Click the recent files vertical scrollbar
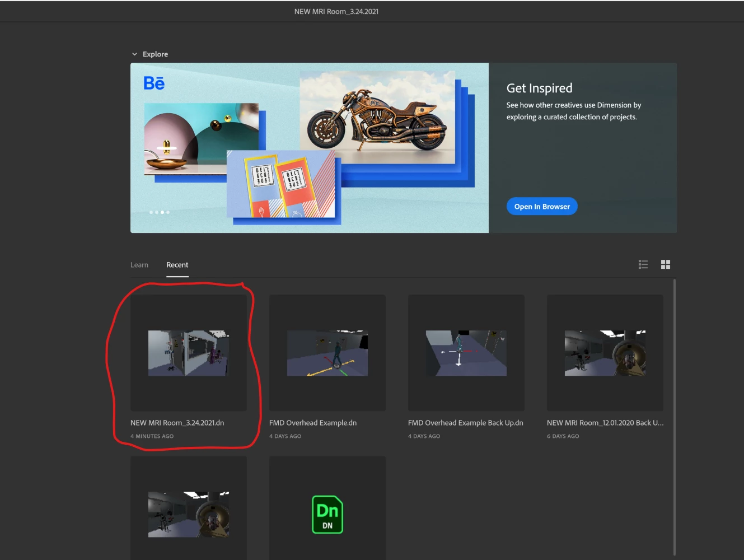744x560 pixels. [x=675, y=417]
